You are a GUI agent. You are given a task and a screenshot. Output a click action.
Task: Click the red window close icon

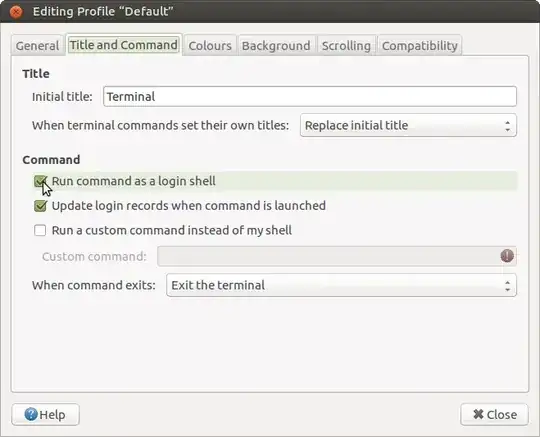[x=16, y=12]
